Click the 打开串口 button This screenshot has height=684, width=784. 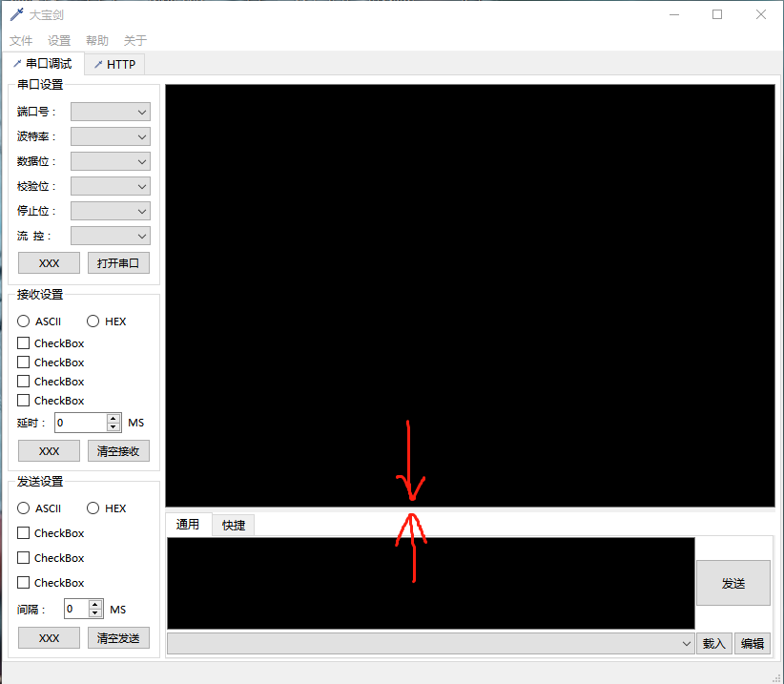118,262
